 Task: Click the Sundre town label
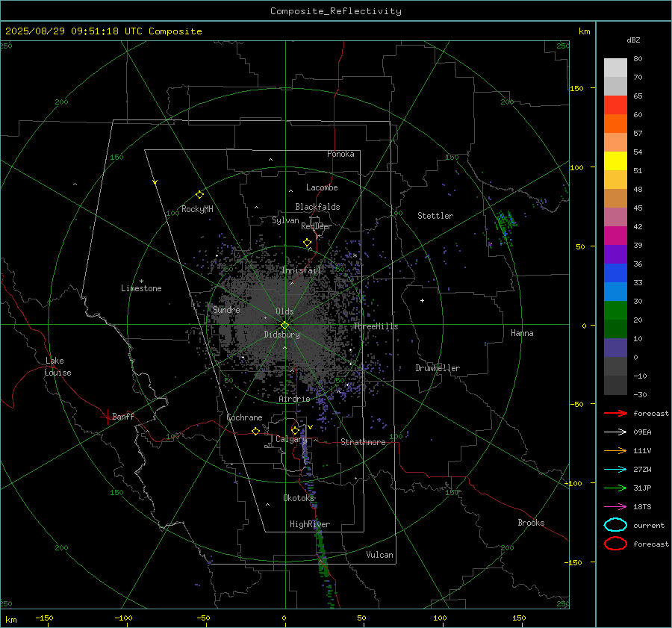tap(226, 309)
